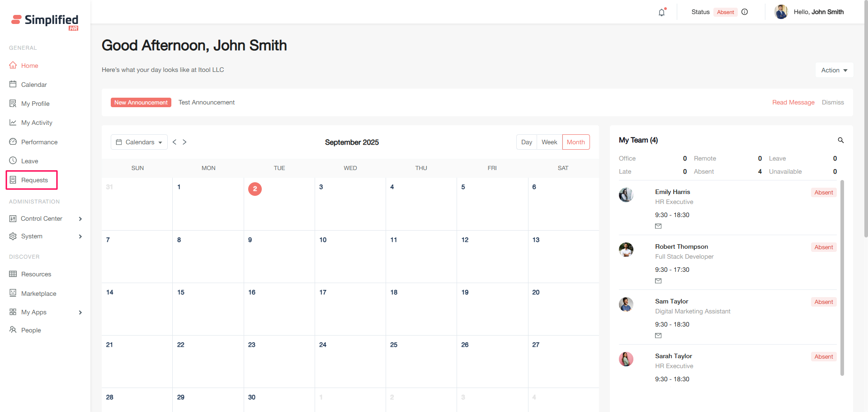
Task: Click Robert Thompson's email envelope icon
Action: 658,281
